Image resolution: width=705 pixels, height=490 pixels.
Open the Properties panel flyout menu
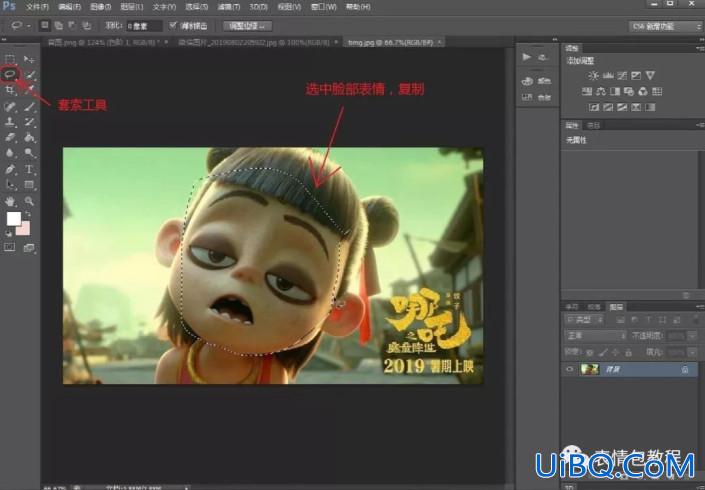coord(700,125)
